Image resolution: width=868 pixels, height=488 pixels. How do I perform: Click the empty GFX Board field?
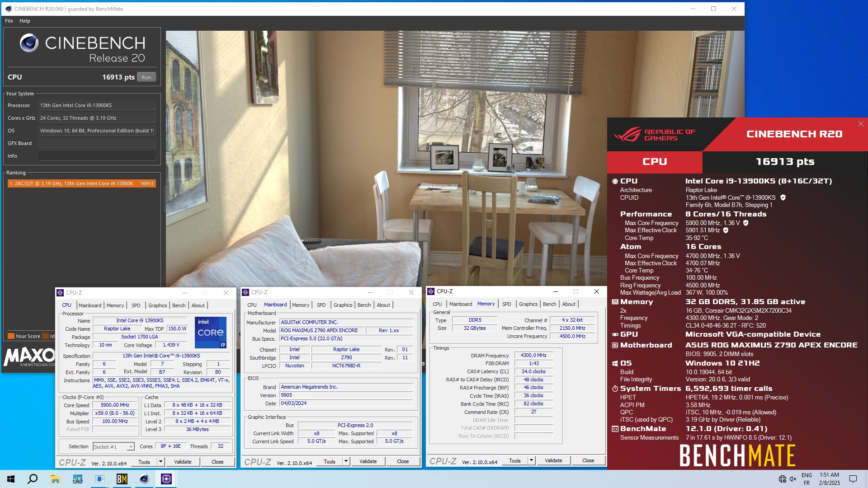(97, 143)
